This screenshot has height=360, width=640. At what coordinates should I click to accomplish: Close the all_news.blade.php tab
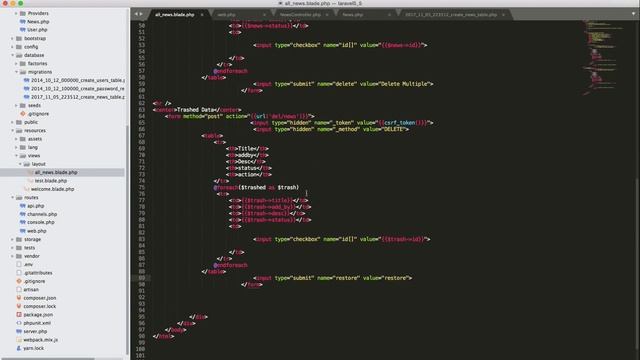click(202, 15)
